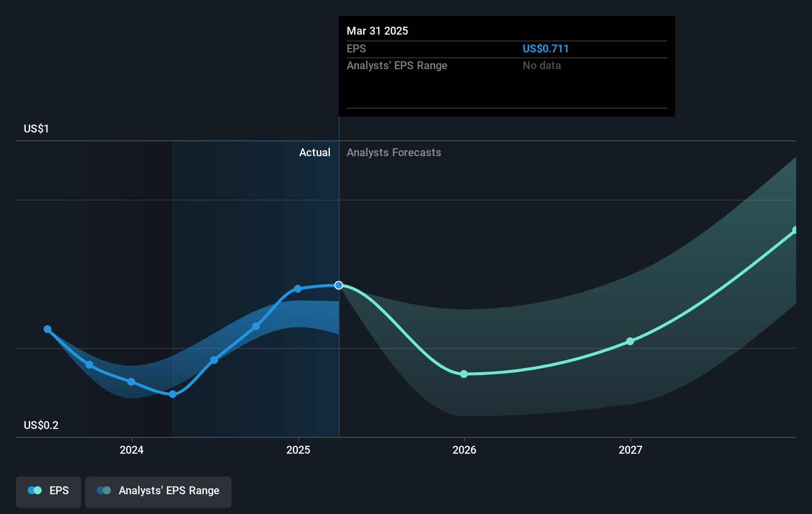The width and height of the screenshot is (812, 514).
Task: Click the 'Actual' section label
Action: (315, 152)
